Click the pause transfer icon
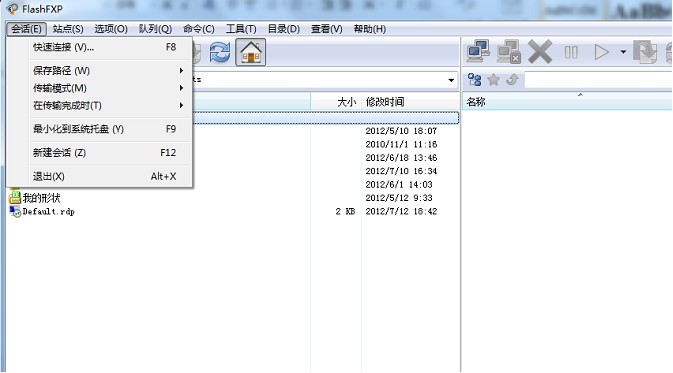The height and width of the screenshot is (373, 673). pos(571,52)
